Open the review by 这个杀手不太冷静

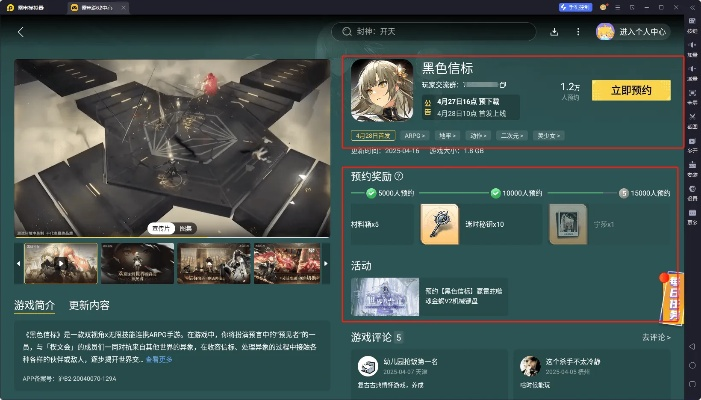pyautogui.click(x=592, y=375)
